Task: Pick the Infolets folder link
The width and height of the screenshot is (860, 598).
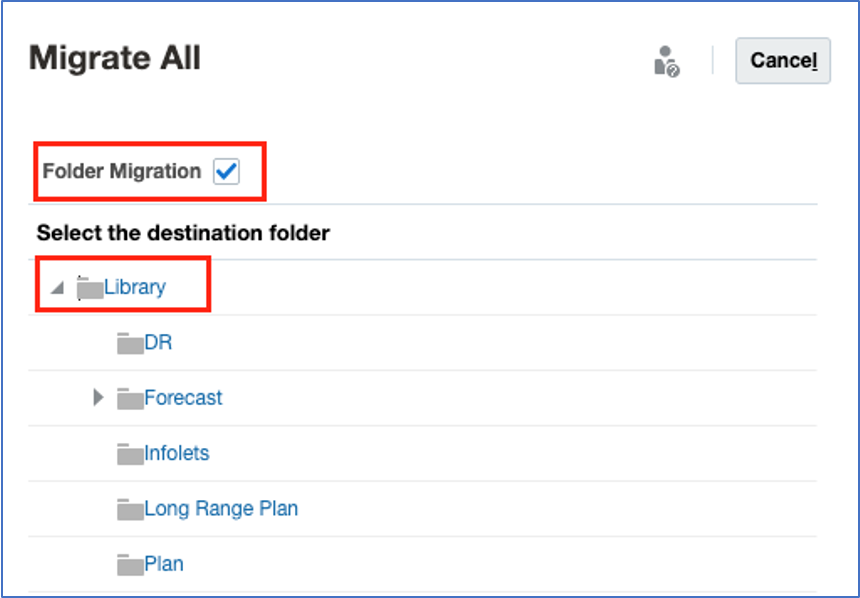Action: [177, 453]
